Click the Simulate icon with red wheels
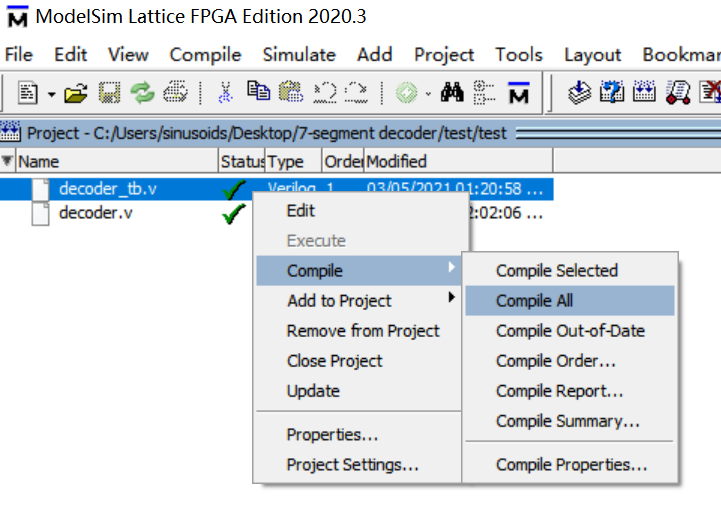Image resolution: width=721 pixels, height=518 pixels. coord(678,92)
